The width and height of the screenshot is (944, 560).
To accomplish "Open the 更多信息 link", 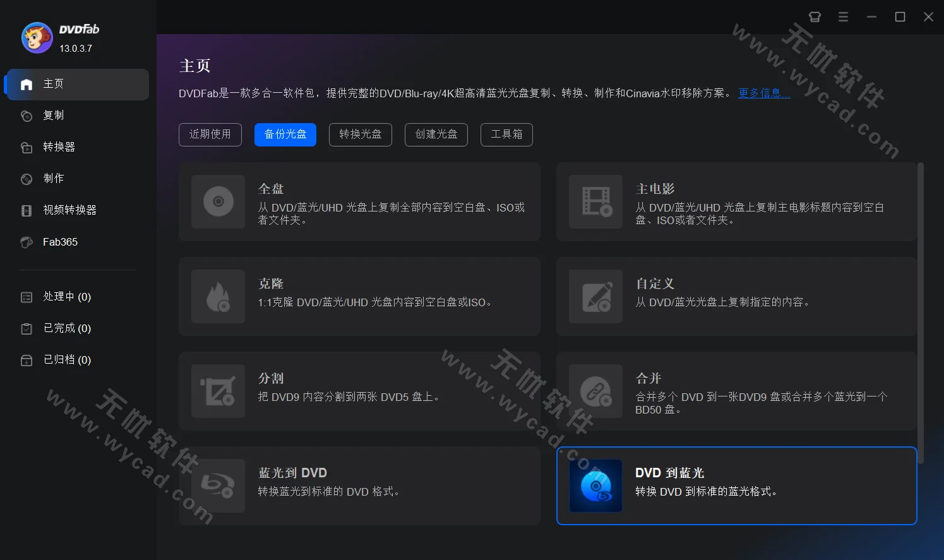I will [763, 93].
